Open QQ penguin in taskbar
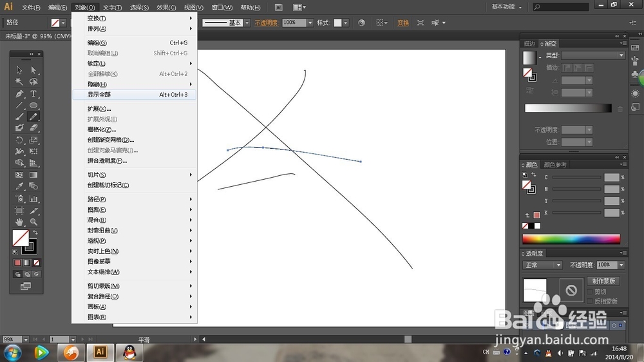The height and width of the screenshot is (362, 644). 129,352
